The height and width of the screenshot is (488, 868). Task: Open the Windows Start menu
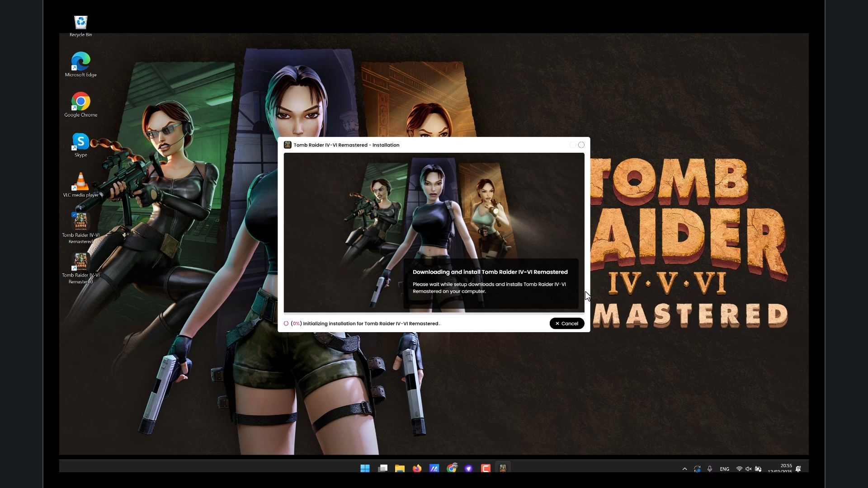[365, 469]
